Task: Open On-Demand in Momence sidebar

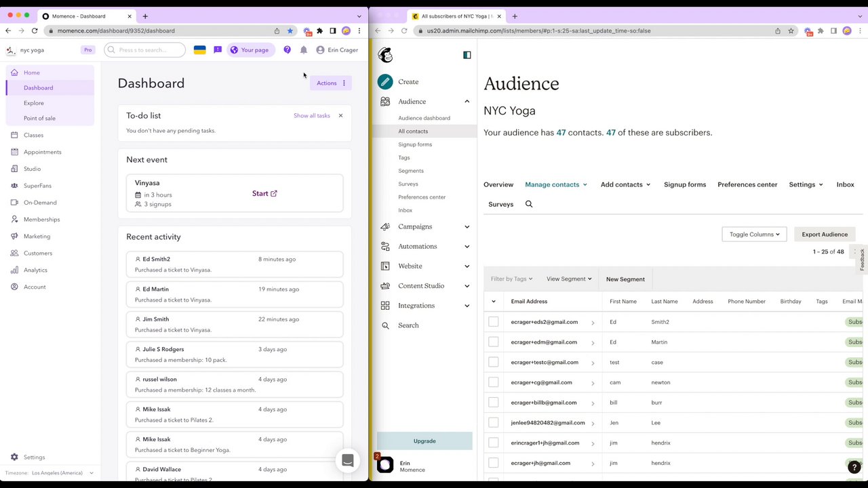Action: pos(40,203)
